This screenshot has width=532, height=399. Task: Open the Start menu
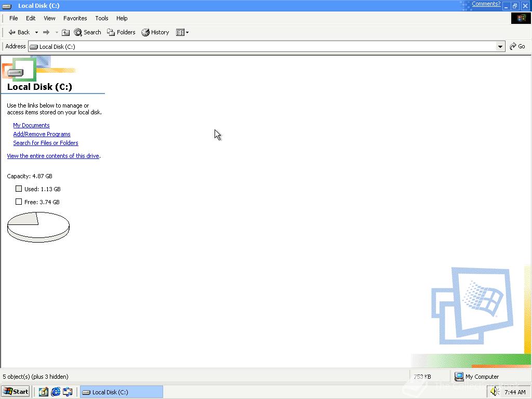click(16, 392)
